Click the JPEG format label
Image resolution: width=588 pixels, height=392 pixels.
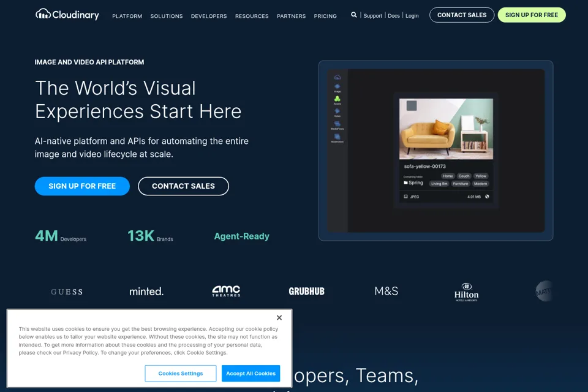tap(415, 197)
